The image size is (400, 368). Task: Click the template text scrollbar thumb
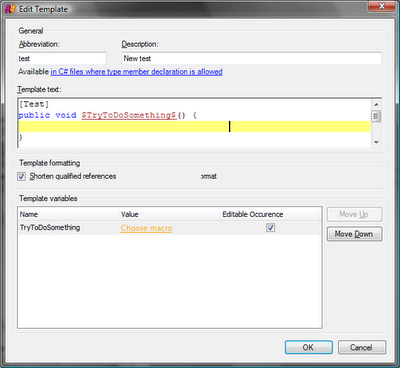376,116
